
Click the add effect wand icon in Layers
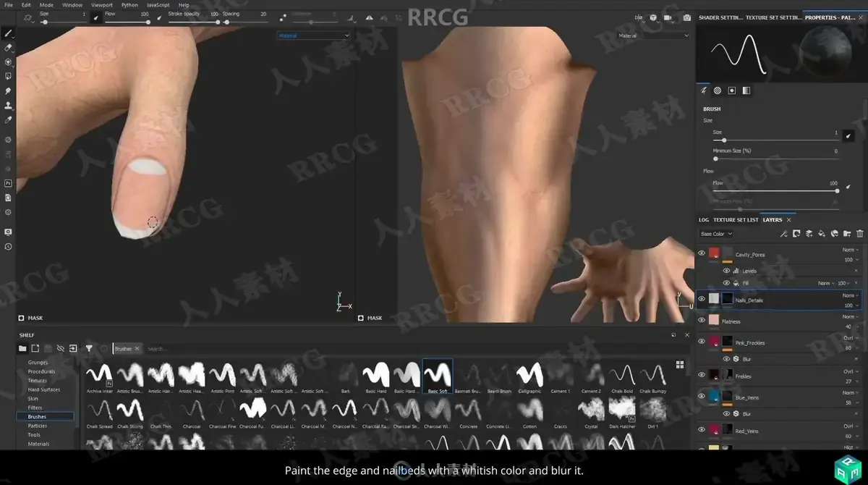(x=783, y=234)
